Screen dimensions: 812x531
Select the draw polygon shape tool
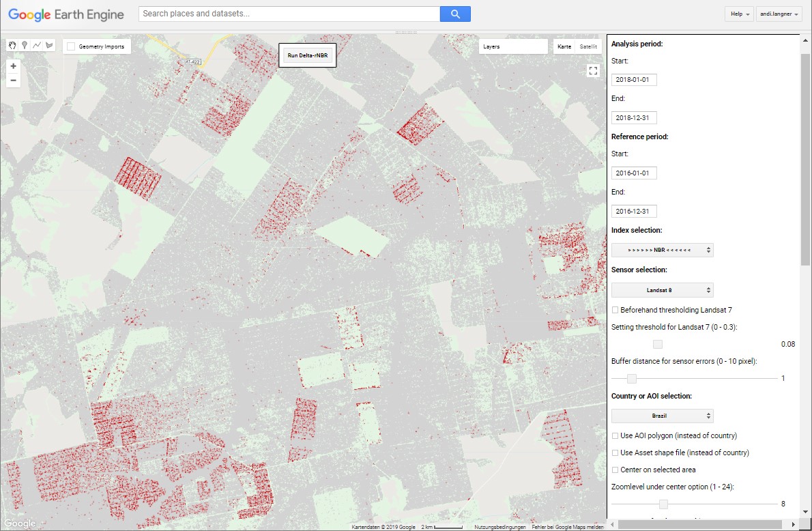[x=49, y=46]
